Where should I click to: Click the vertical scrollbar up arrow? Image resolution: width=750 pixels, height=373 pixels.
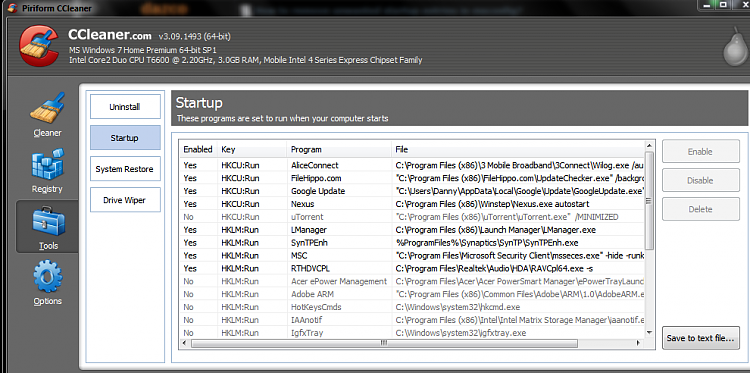click(x=649, y=145)
